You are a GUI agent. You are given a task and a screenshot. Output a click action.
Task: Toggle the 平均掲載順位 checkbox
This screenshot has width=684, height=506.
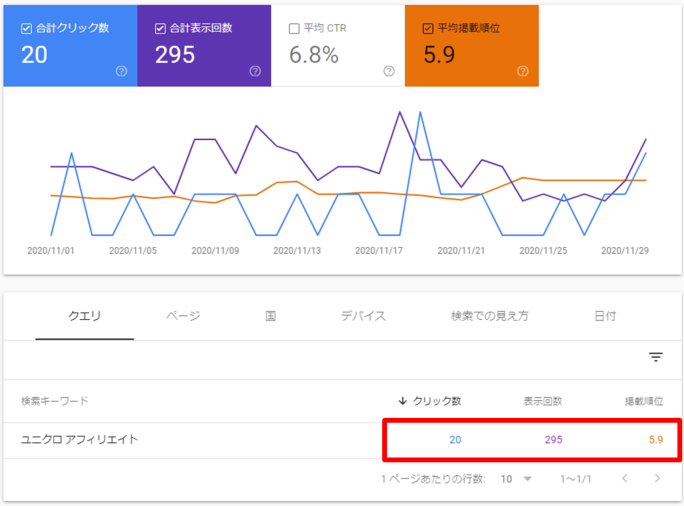point(428,29)
